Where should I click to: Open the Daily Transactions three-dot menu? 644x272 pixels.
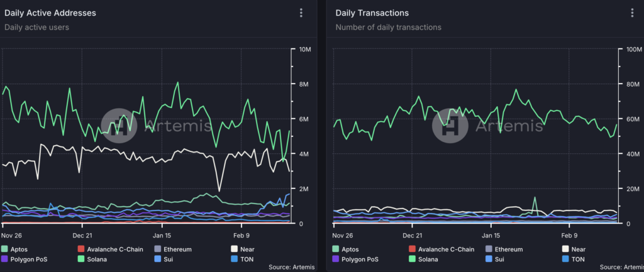pos(632,13)
